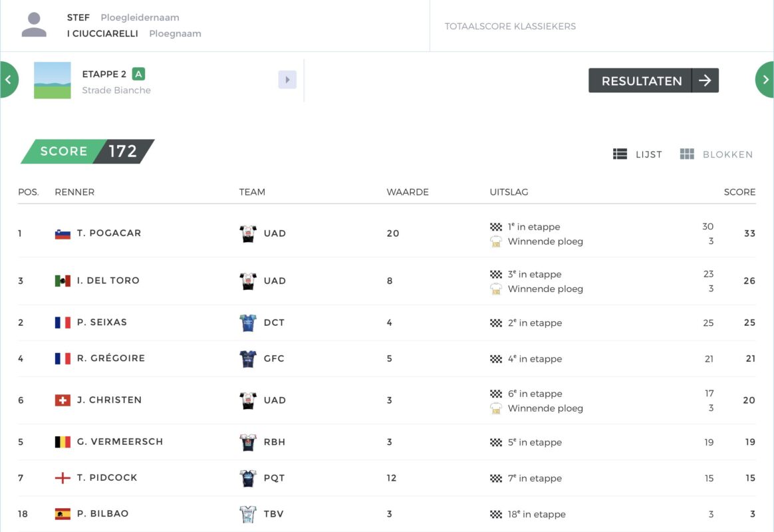The height and width of the screenshot is (532, 774).
Task: Sort by RENNER column header
Action: point(74,192)
